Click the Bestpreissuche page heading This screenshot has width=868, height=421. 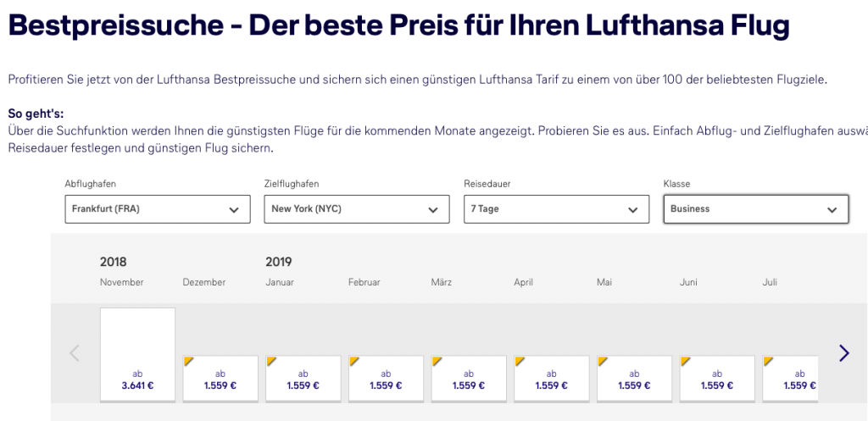[x=398, y=25]
